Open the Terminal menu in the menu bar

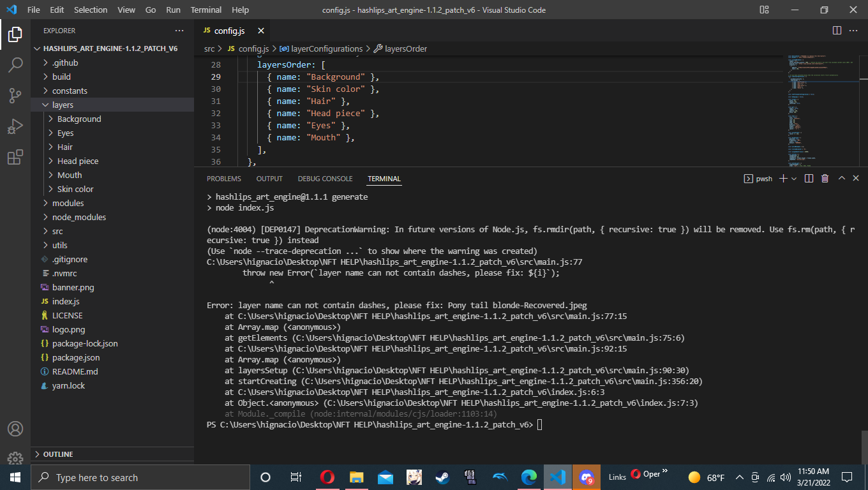coord(206,10)
